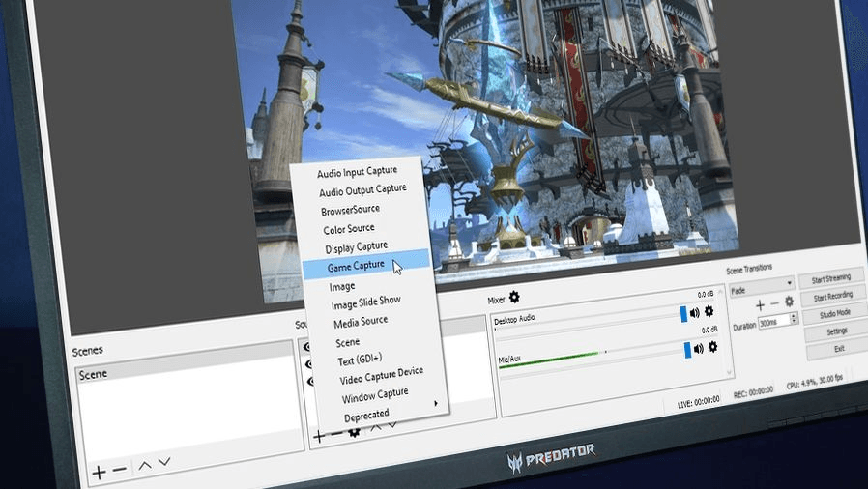
Task: Move the scene down with the Scenes down arrow
Action: [164, 462]
